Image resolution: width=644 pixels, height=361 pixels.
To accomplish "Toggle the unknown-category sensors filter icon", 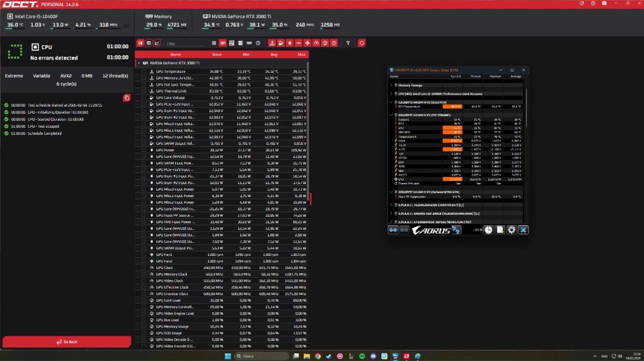I will (258, 43).
